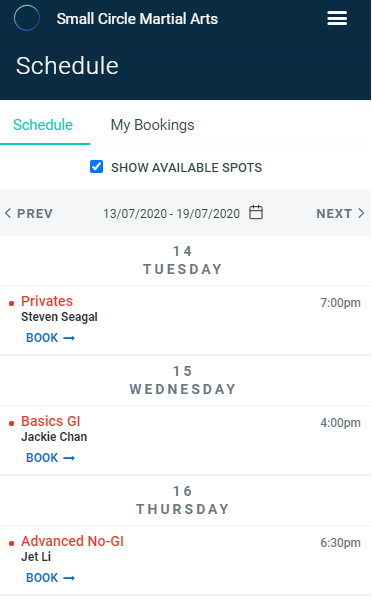Book the Basics GI class
372x601 pixels.
coord(50,458)
